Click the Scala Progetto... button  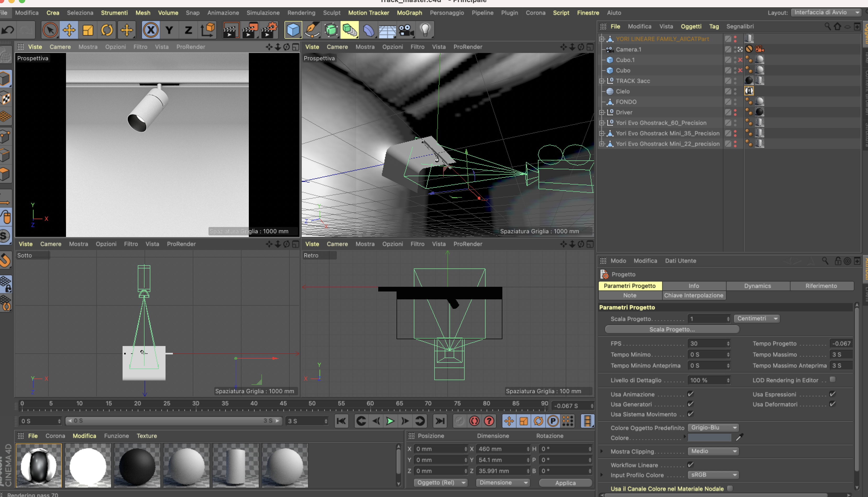[x=672, y=329]
